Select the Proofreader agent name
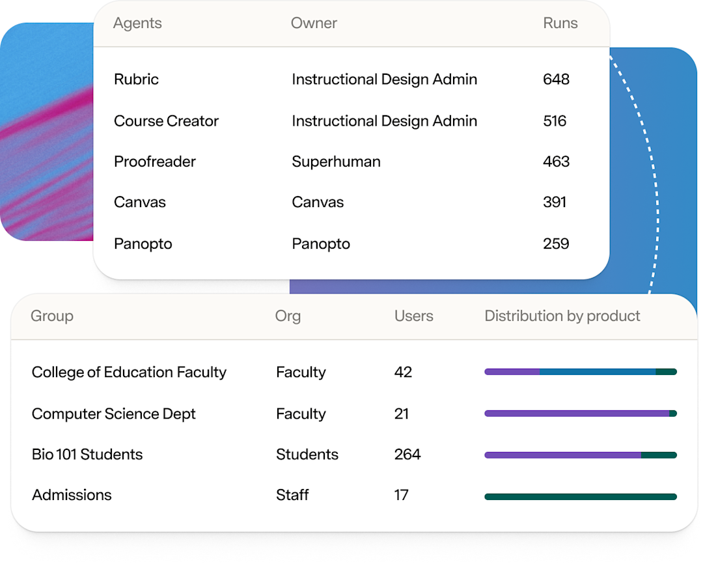 click(155, 161)
